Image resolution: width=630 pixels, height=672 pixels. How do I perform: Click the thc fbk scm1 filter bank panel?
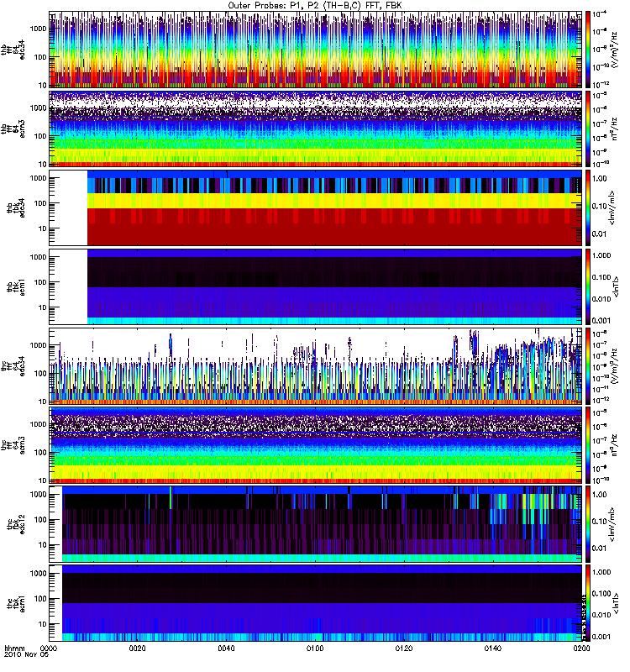[316, 603]
